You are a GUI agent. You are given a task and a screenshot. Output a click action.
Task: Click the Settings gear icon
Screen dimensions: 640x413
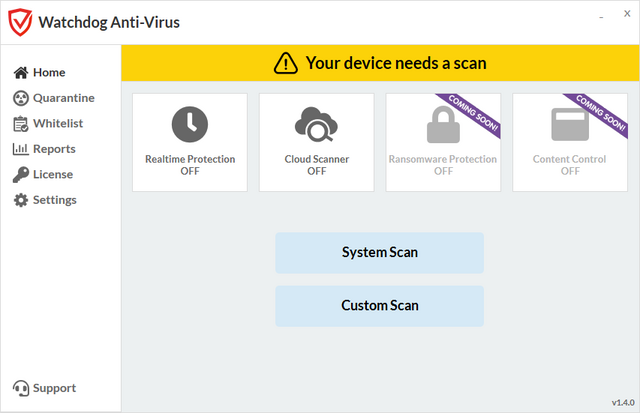click(21, 200)
